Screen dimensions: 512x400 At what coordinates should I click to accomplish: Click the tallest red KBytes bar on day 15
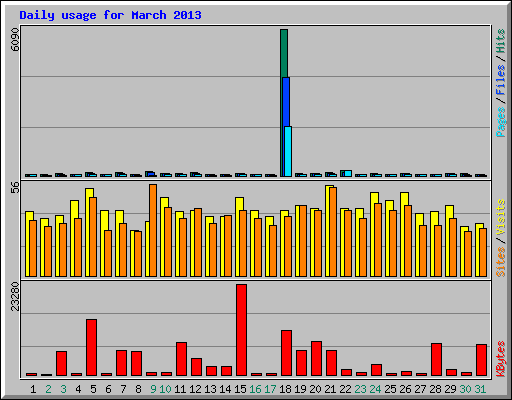pos(241,330)
